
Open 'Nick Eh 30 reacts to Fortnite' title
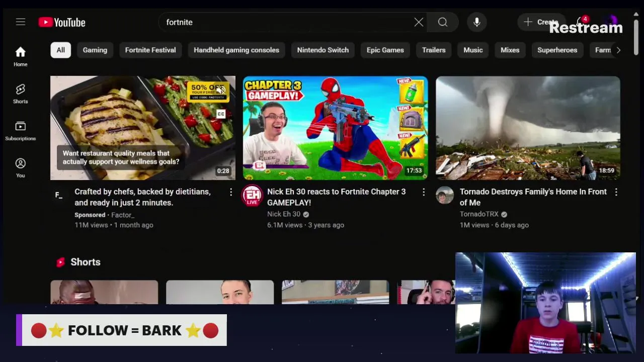pos(336,197)
